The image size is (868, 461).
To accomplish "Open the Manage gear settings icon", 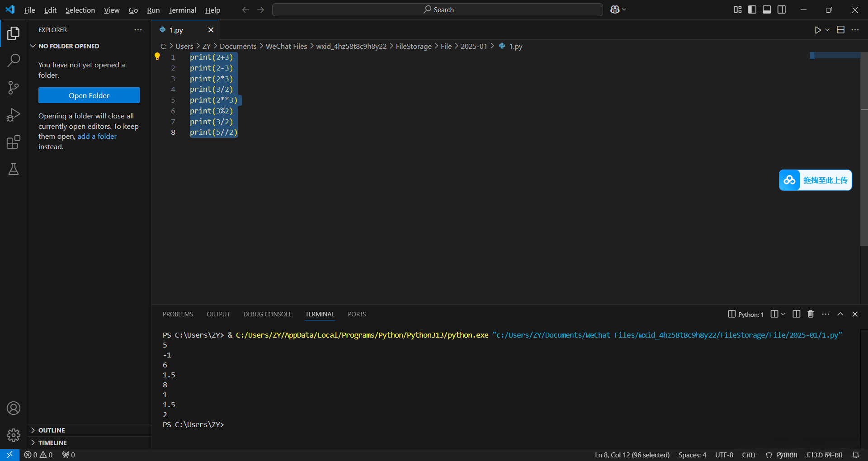I will [x=14, y=435].
